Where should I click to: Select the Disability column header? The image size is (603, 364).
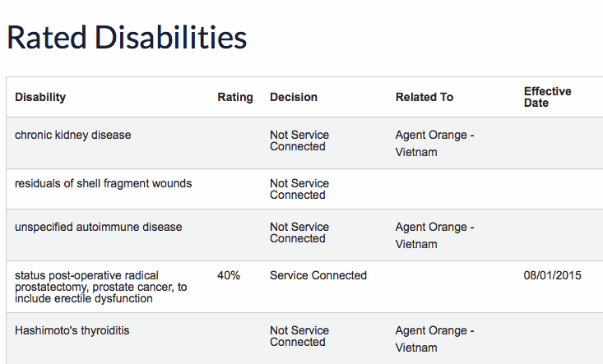click(40, 97)
